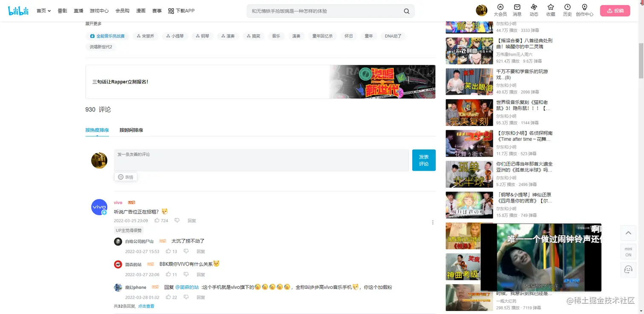Enter the 创作中心 creator center
The height and width of the screenshot is (314, 644).
[584, 10]
